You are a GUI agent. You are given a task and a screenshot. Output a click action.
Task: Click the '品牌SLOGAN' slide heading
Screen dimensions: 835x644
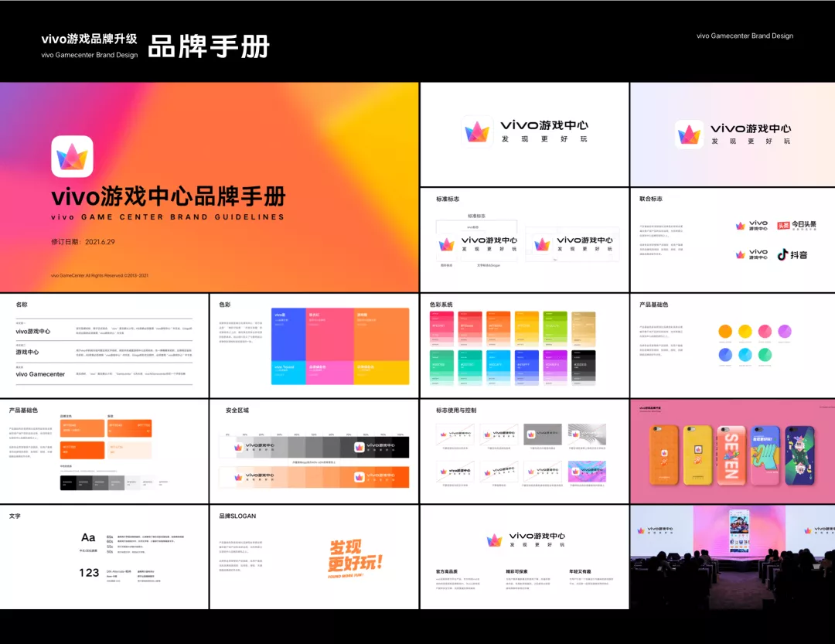pyautogui.click(x=237, y=516)
